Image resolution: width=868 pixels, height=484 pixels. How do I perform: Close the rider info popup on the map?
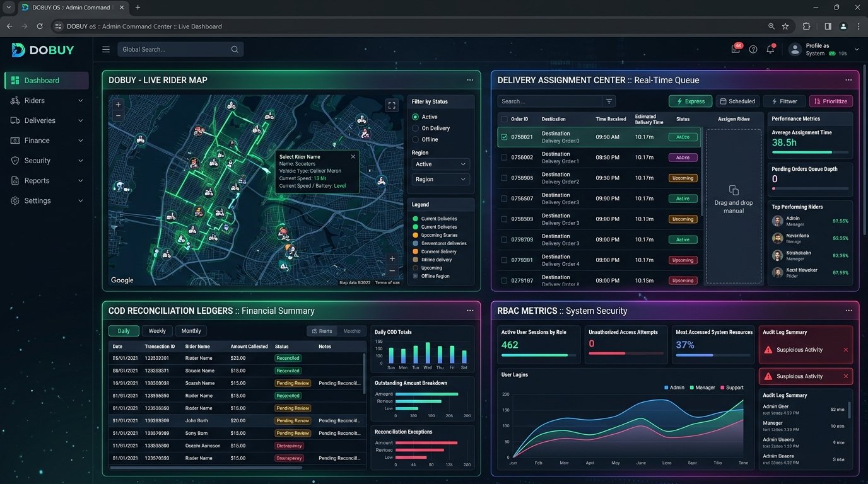pyautogui.click(x=353, y=156)
